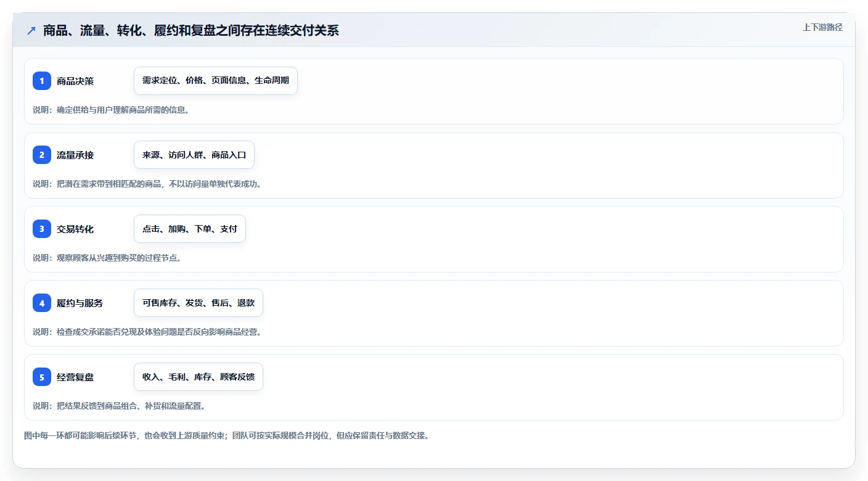Click the heading 商品、流量、转化、履约和复盘之间存在连续交付关系
868x481 pixels.
[x=191, y=31]
